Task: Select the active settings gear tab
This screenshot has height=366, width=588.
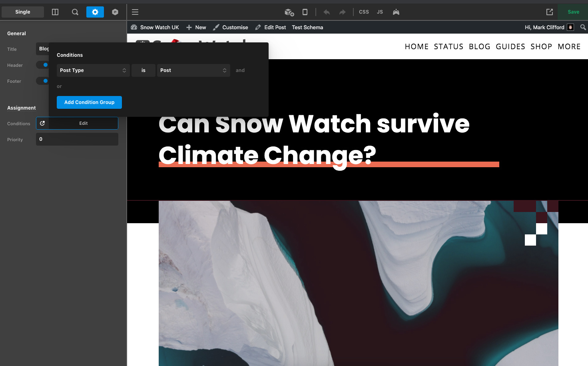Action: 95,12
